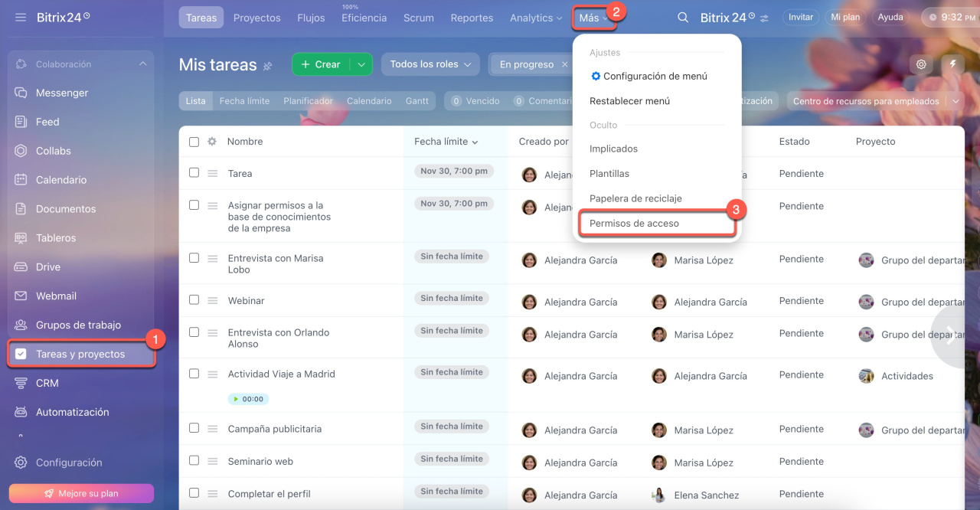Image resolution: width=980 pixels, height=510 pixels.
Task: Tick the select-all checkbox in table header
Action: (194, 142)
